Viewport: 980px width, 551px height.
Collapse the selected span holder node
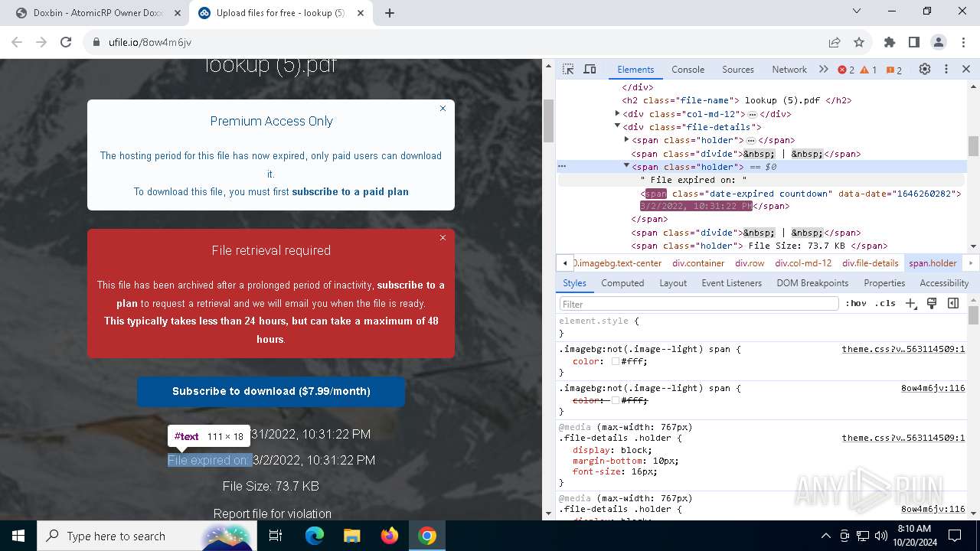[626, 166]
